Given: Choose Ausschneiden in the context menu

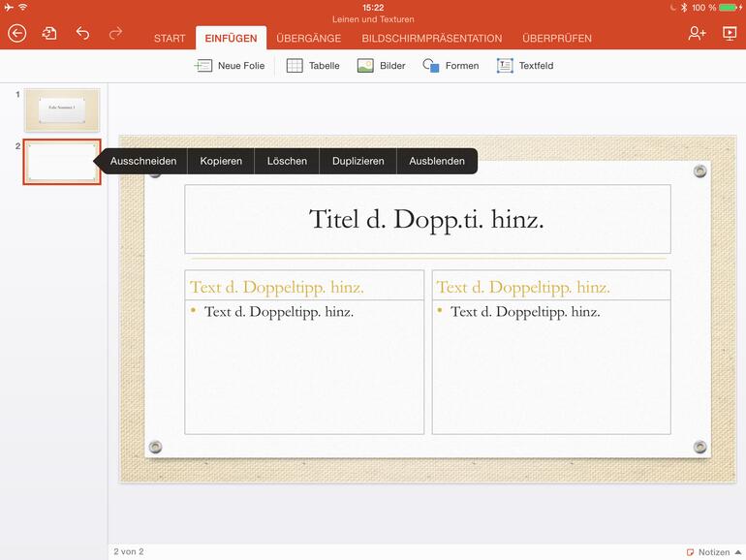Looking at the screenshot, I should (x=143, y=161).
